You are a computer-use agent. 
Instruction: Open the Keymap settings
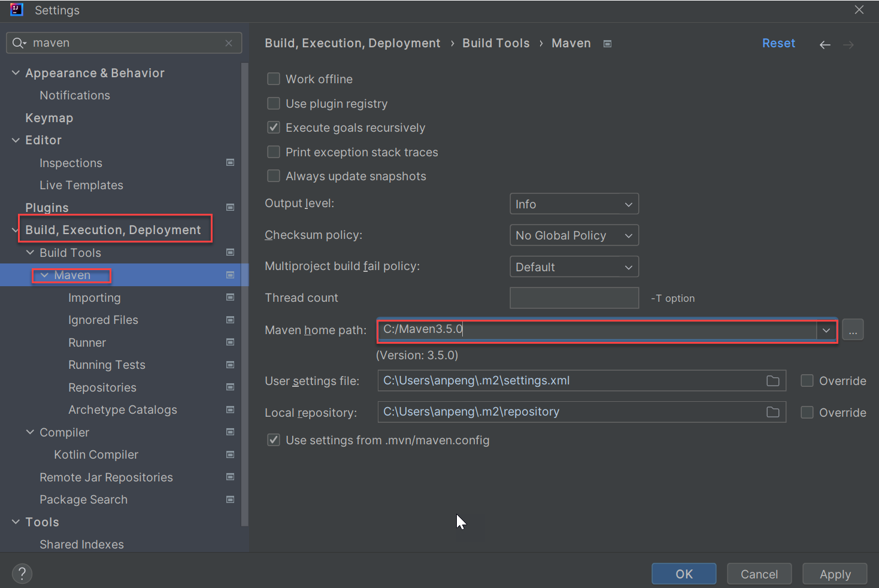pyautogui.click(x=49, y=118)
